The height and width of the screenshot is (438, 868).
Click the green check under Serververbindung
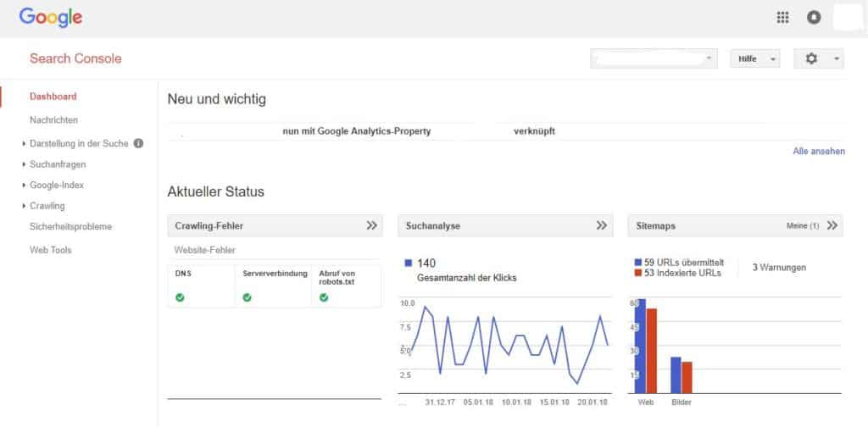[x=247, y=297]
